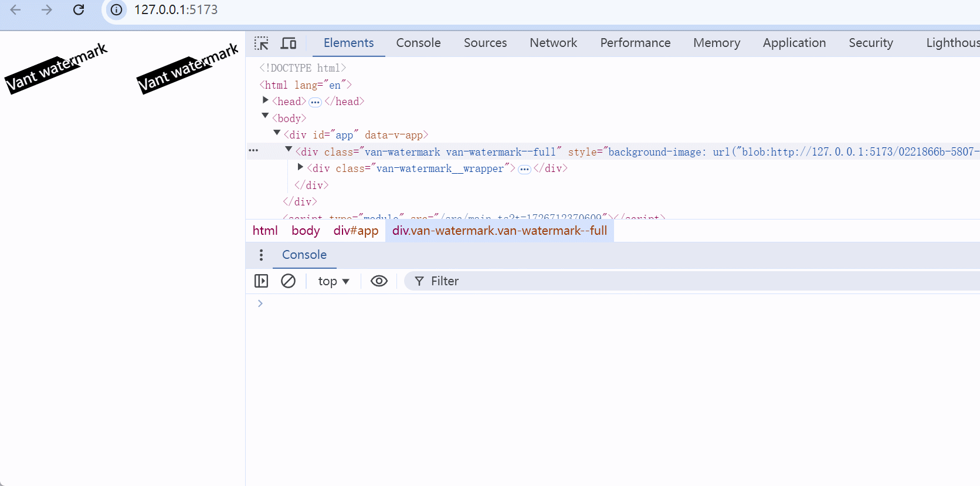
Task: Select the body breadcrumb
Action: (306, 231)
